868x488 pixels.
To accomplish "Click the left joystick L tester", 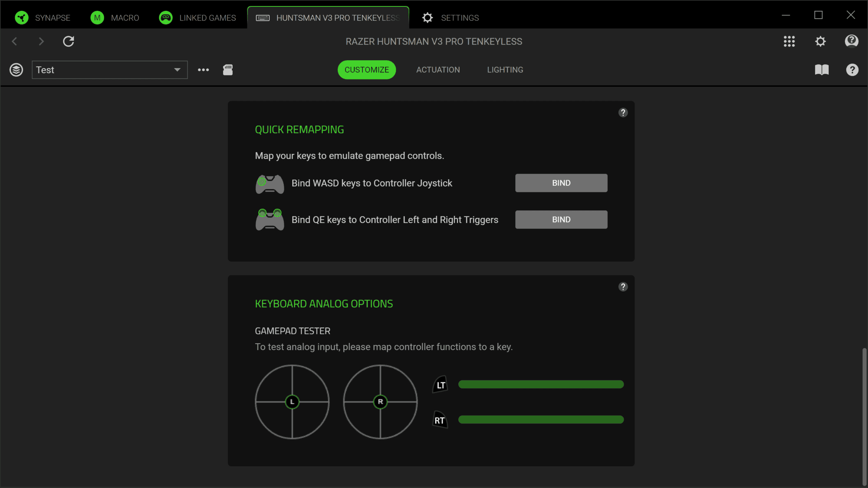I will click(292, 402).
